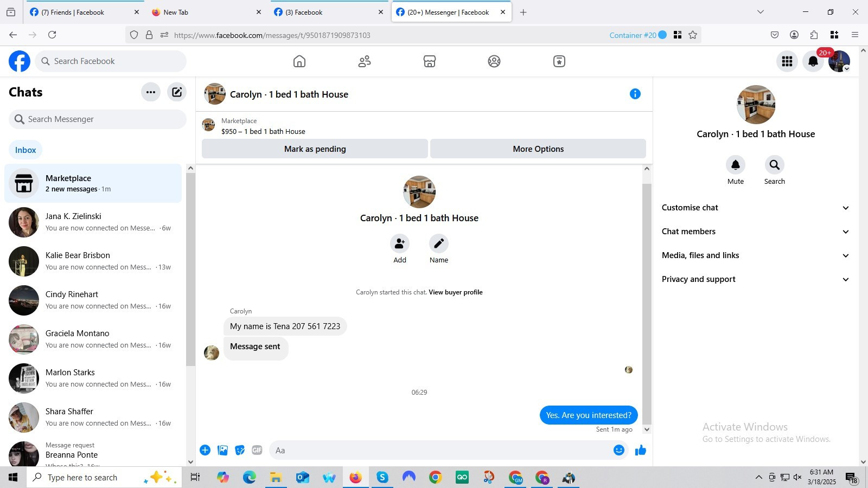868x488 pixels.
Task: Click the Search Messenger field
Action: tap(98, 119)
